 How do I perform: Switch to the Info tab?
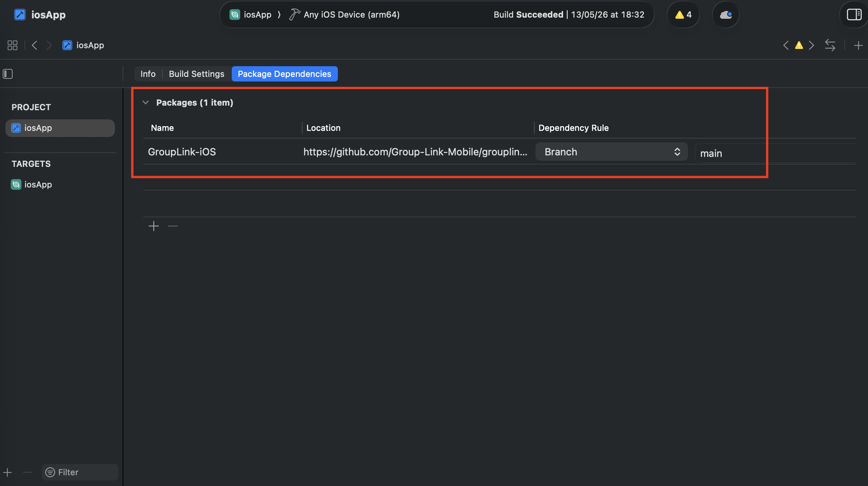(x=148, y=74)
